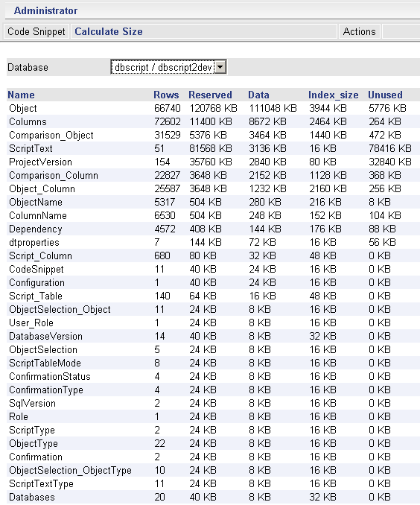Screen dimensions: 420x505
Task: Select the Databases table row
Action: tap(213, 498)
